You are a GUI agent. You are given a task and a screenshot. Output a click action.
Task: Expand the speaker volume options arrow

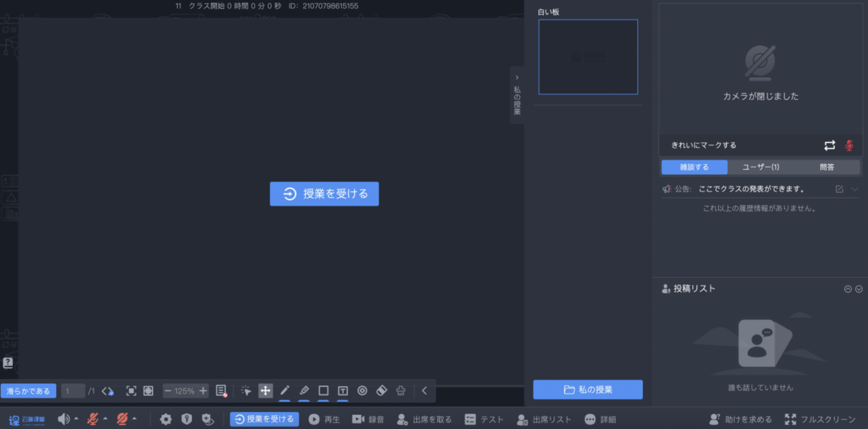tap(76, 418)
